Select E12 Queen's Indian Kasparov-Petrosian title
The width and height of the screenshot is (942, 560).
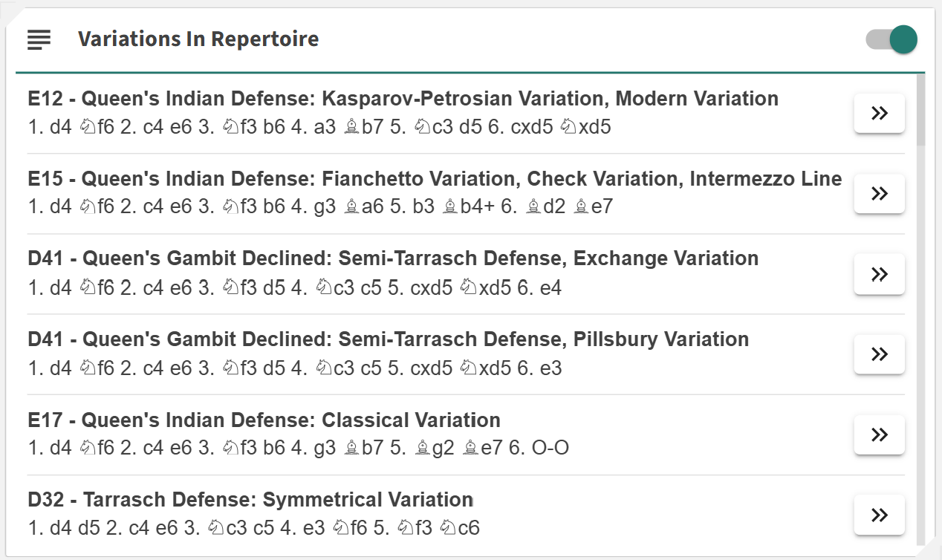pos(403,99)
